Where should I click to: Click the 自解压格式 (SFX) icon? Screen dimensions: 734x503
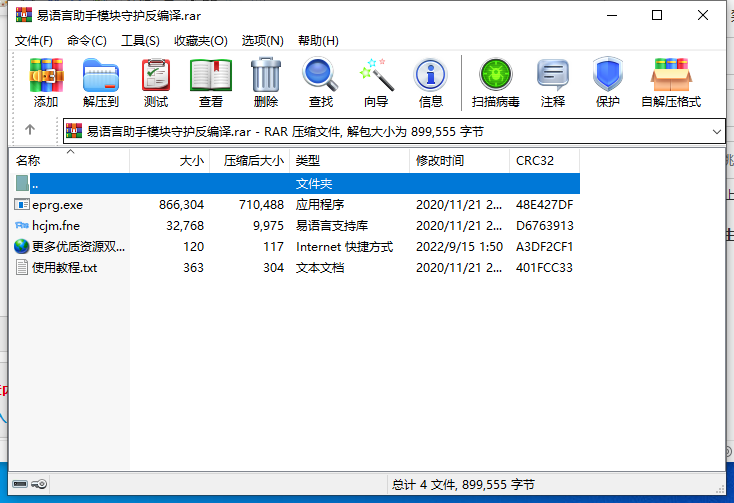tap(671, 75)
